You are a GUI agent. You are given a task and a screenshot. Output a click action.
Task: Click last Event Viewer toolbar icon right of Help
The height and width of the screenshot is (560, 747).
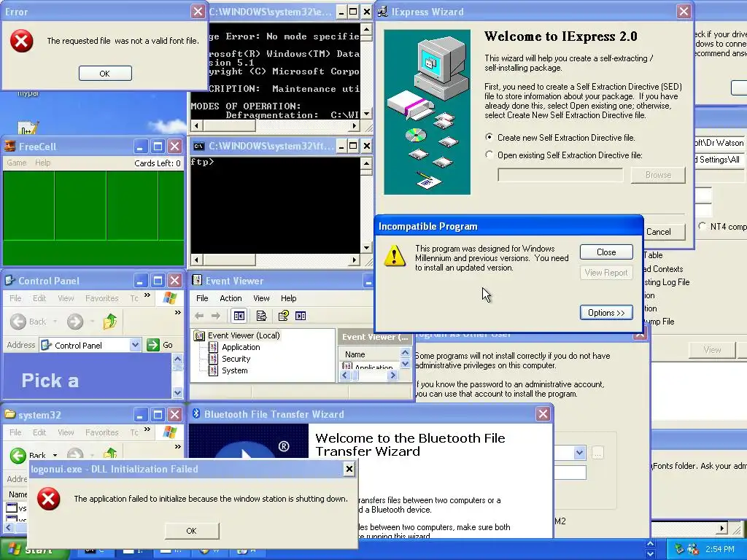point(301,316)
